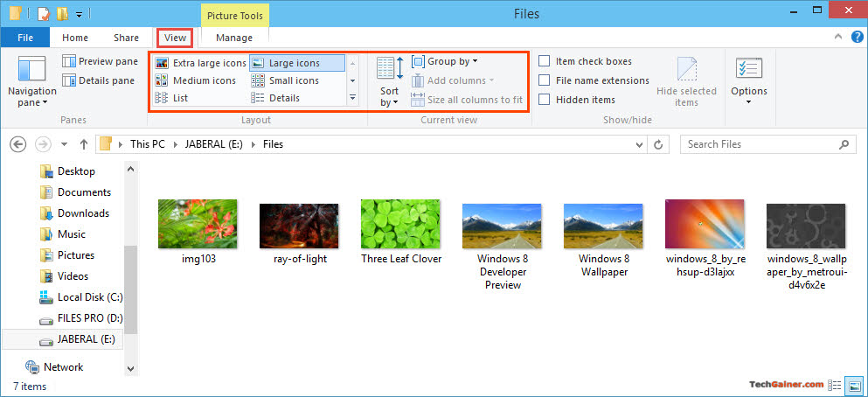Screen dimensions: 868x397
Task: Select the View ribbon tab
Action: [175, 38]
